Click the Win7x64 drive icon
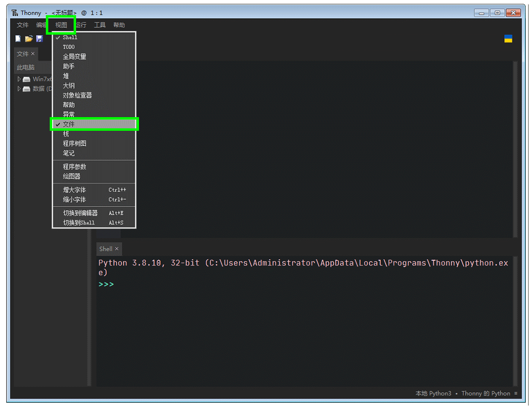Viewport: 532px width, 407px height. click(x=26, y=79)
